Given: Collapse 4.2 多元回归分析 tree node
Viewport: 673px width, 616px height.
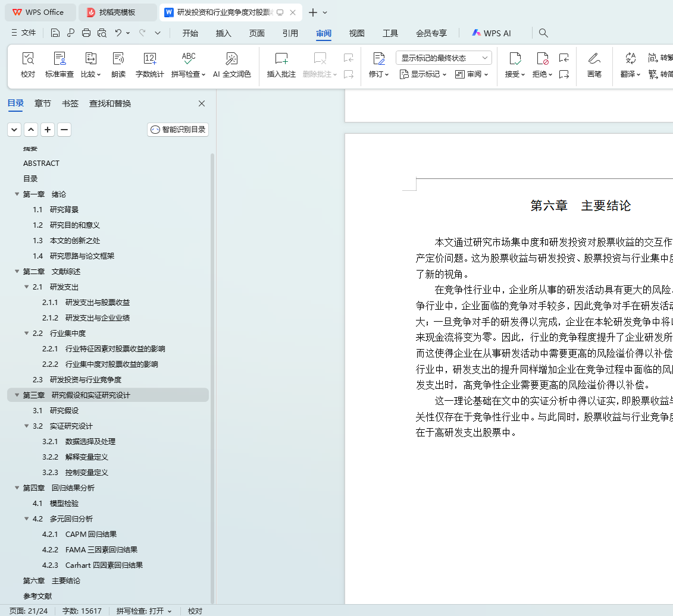Looking at the screenshot, I should click(27, 518).
